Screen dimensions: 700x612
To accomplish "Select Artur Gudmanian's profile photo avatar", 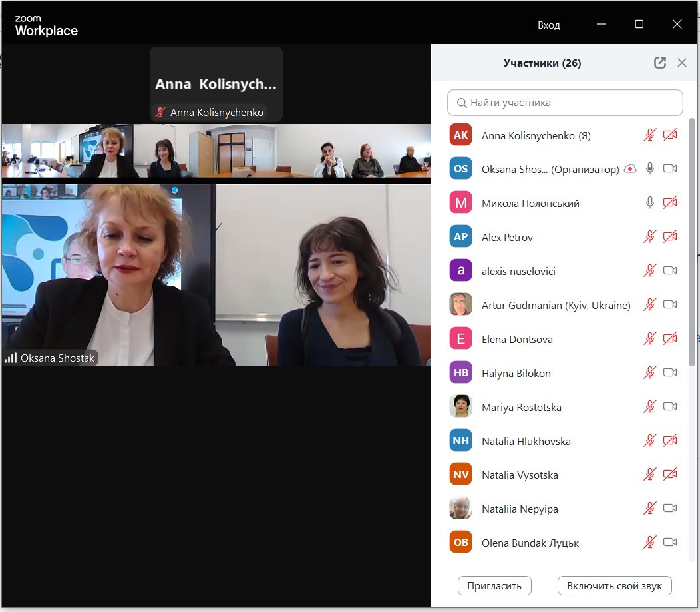I will tap(460, 304).
